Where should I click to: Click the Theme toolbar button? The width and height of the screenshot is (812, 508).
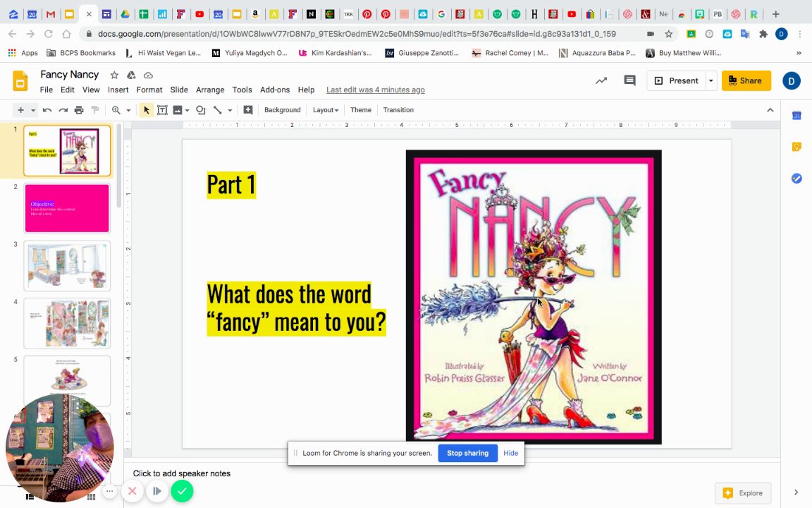[x=360, y=110]
